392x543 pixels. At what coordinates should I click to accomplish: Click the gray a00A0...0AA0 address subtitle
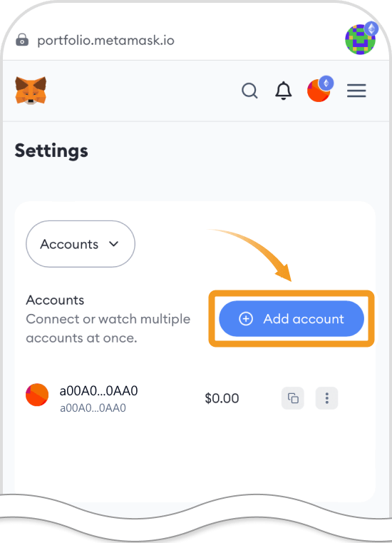point(93,408)
